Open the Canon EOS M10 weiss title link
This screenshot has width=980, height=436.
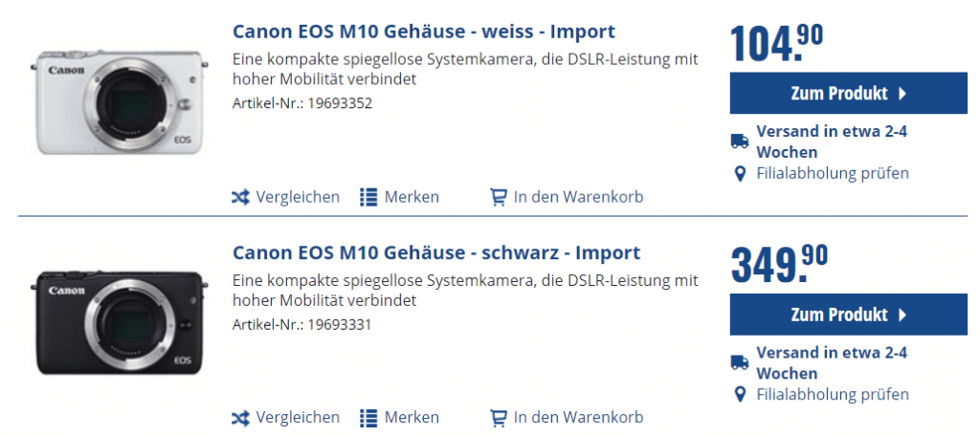click(424, 32)
